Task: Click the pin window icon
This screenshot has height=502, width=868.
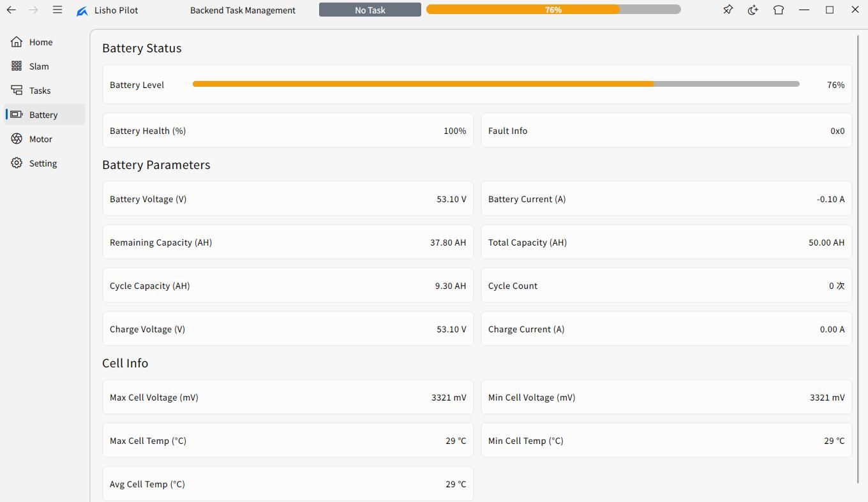Action: 728,10
